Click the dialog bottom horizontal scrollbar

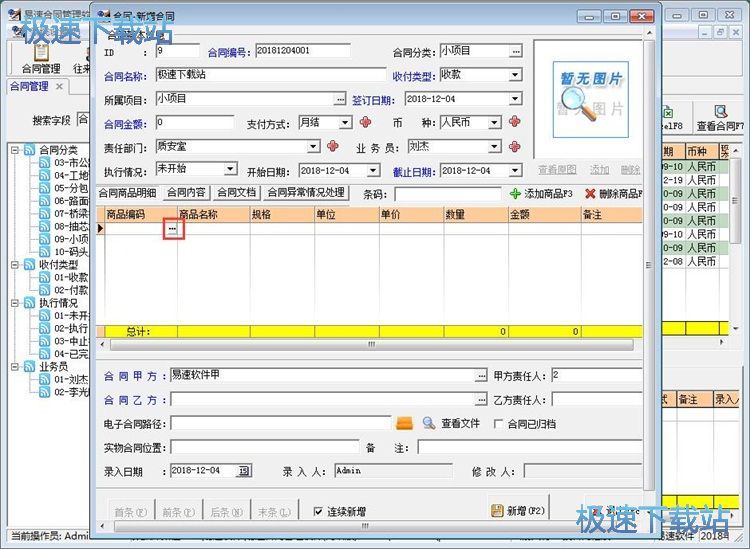tap(364, 526)
